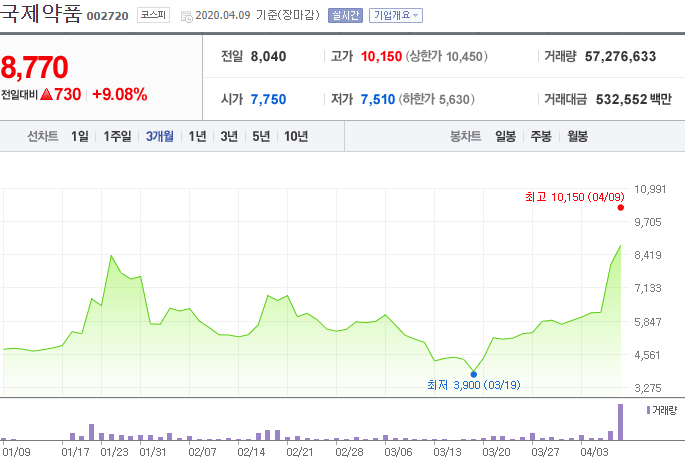
Task: Click the 실시간 real-time button
Action: click(x=345, y=15)
